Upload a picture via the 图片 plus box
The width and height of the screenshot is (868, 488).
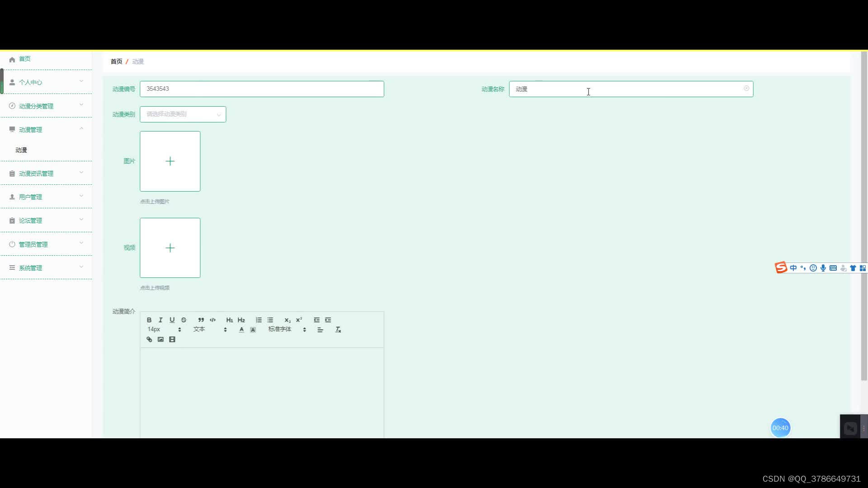tap(170, 161)
